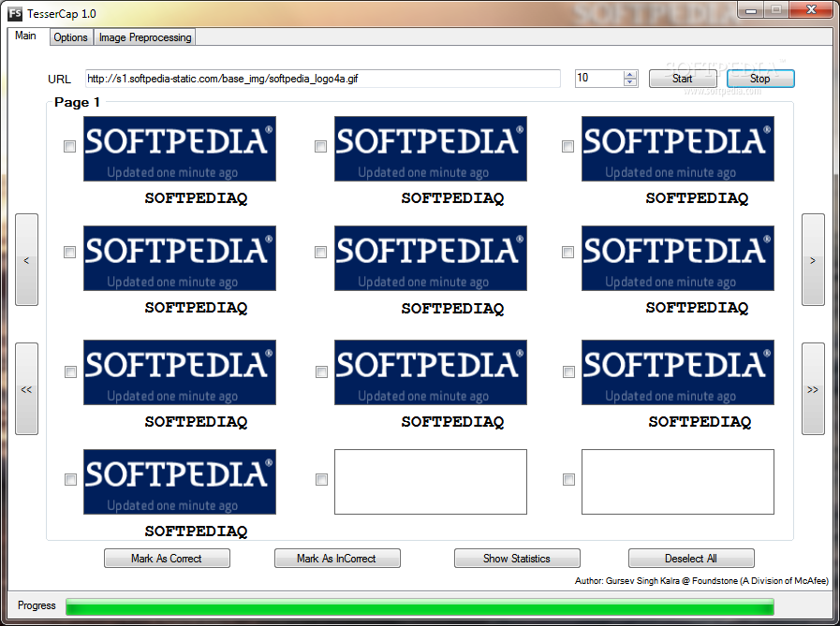Click SOFTPEDIAQ result under fourth row image
Image resolution: width=840 pixels, height=626 pixels.
tap(196, 531)
